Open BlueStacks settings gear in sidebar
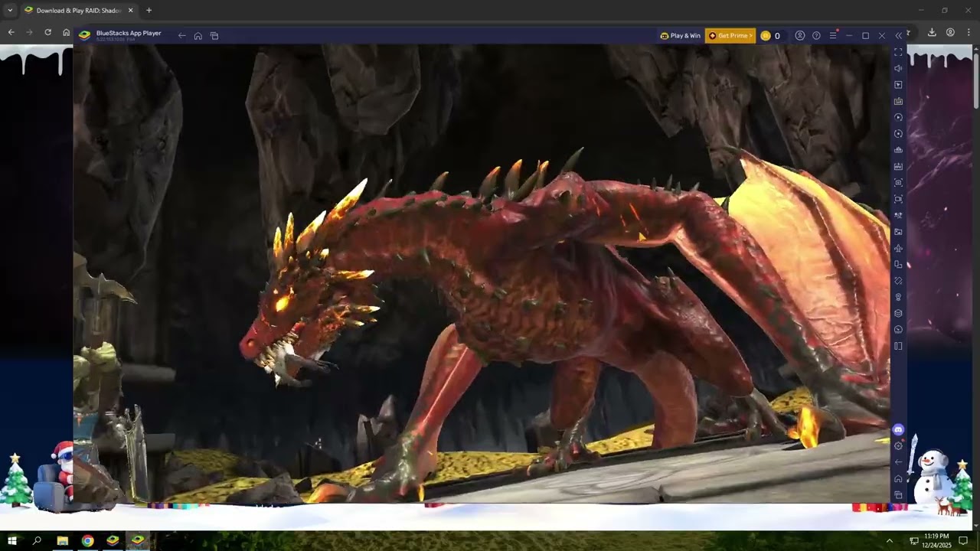 (x=898, y=446)
